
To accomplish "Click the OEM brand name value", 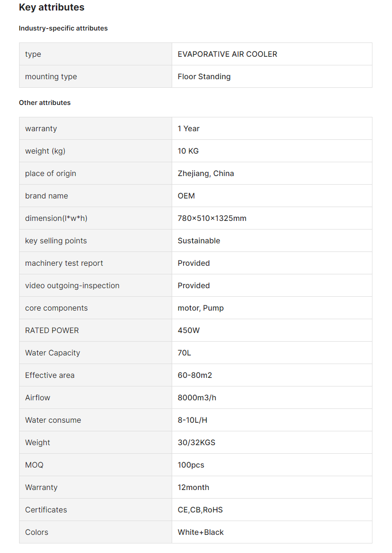I will tap(186, 196).
